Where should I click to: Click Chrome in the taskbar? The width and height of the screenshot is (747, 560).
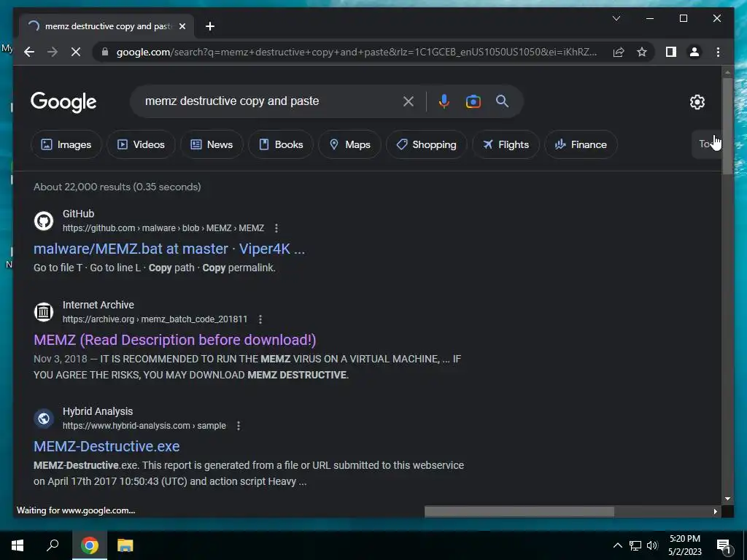[x=89, y=545]
